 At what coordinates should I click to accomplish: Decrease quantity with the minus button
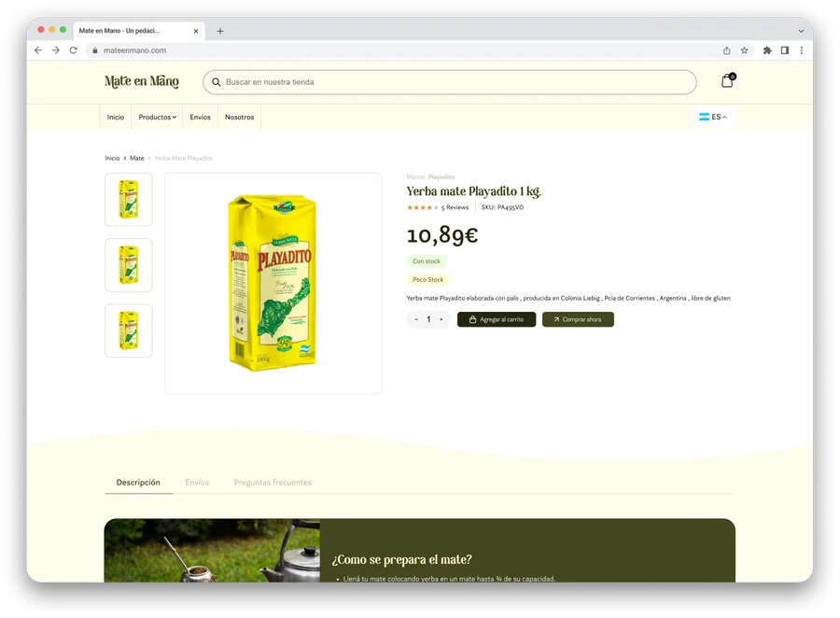[416, 319]
